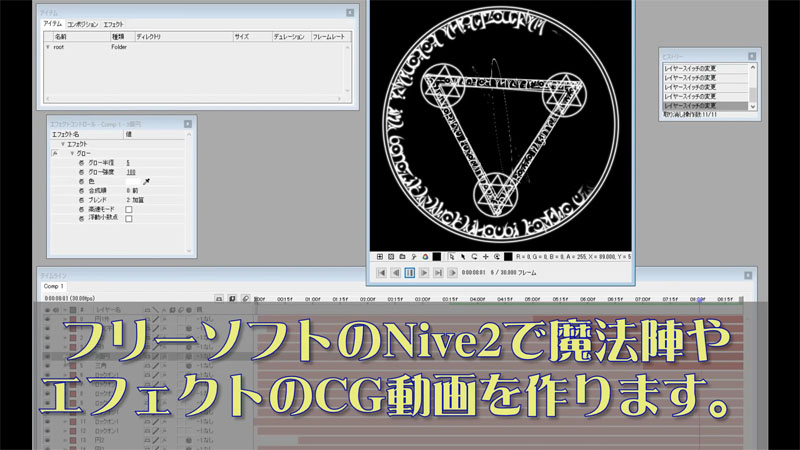Click the timeline current time 0:00:00:01 display
This screenshot has height=450, width=800.
tap(69, 298)
